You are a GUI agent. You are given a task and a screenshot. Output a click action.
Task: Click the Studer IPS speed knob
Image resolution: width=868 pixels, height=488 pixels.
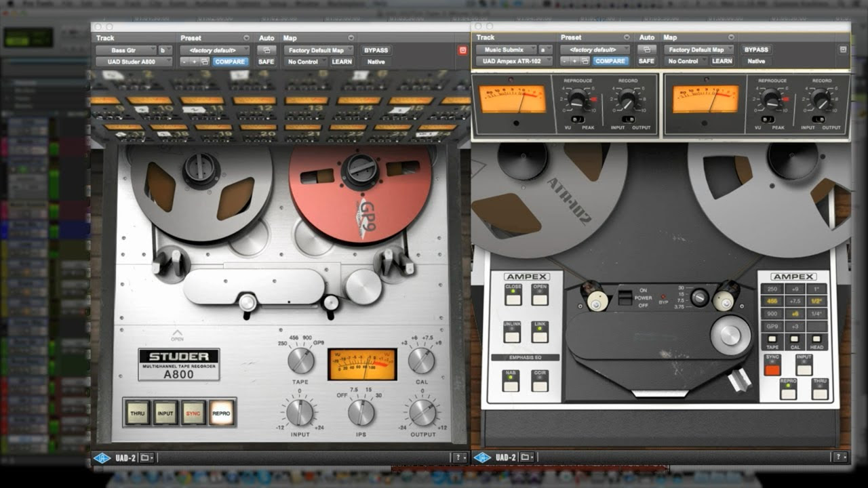361,411
